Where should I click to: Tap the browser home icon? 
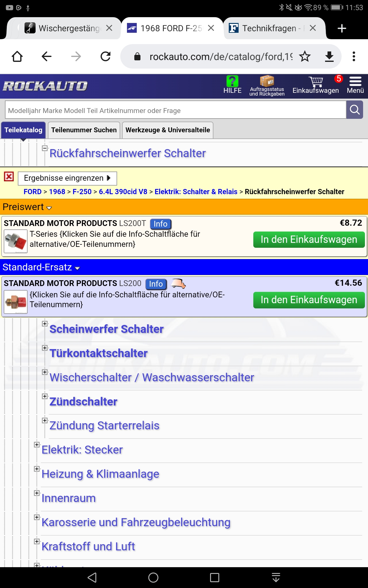17,56
